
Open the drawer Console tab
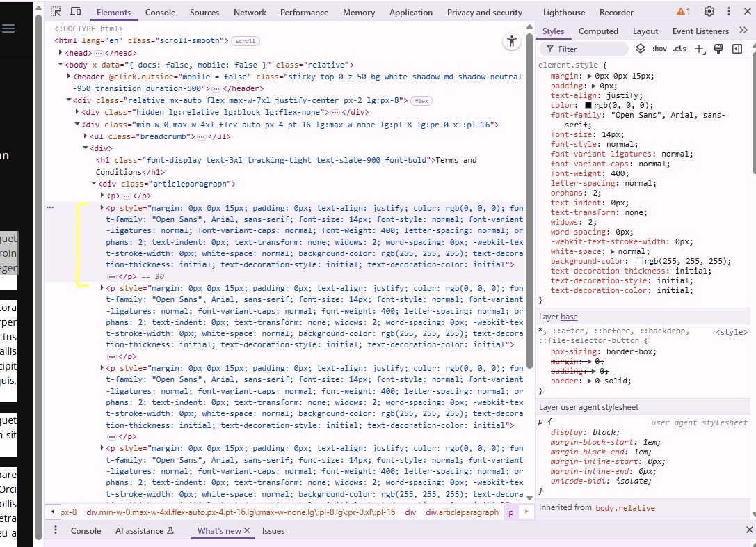coord(86,530)
